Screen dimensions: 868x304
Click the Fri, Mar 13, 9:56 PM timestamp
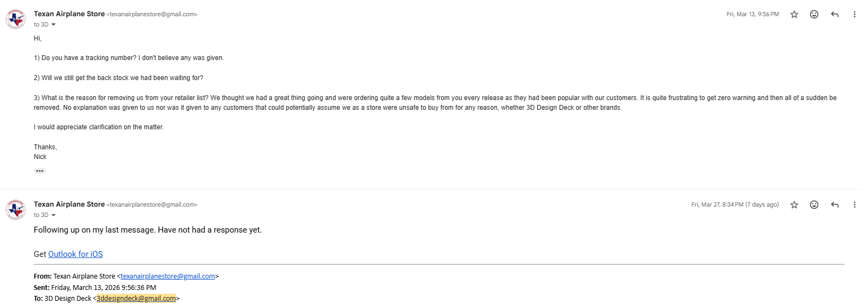(x=752, y=15)
